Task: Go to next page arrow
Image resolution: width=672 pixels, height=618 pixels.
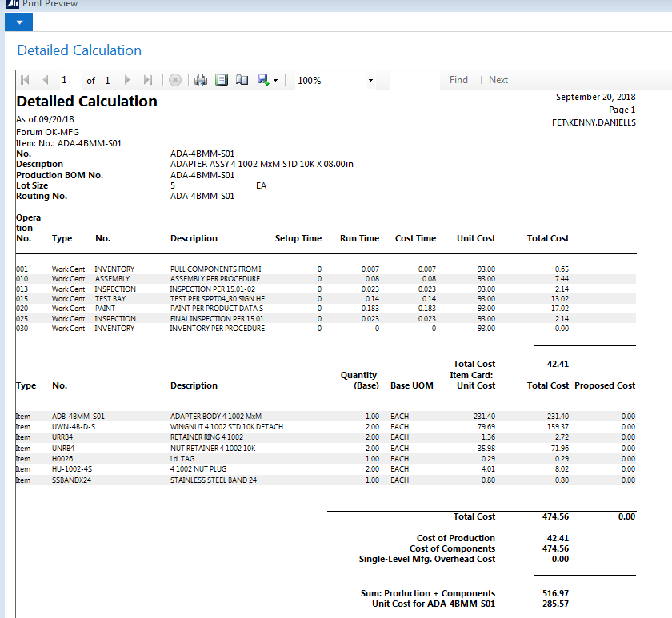Action: (127, 80)
